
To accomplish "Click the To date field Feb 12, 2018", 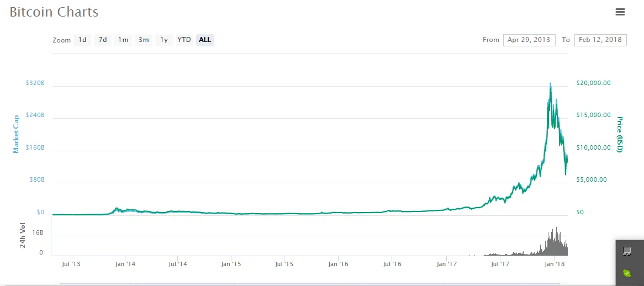I will click(600, 40).
